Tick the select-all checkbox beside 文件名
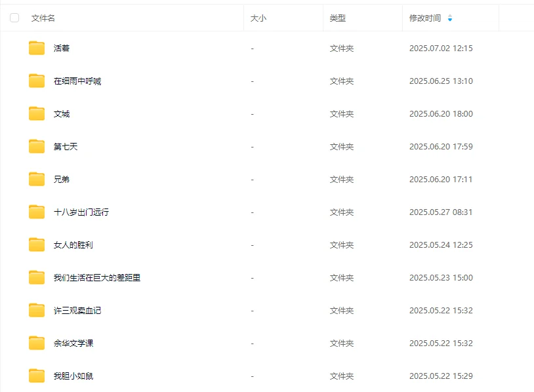 click(14, 18)
